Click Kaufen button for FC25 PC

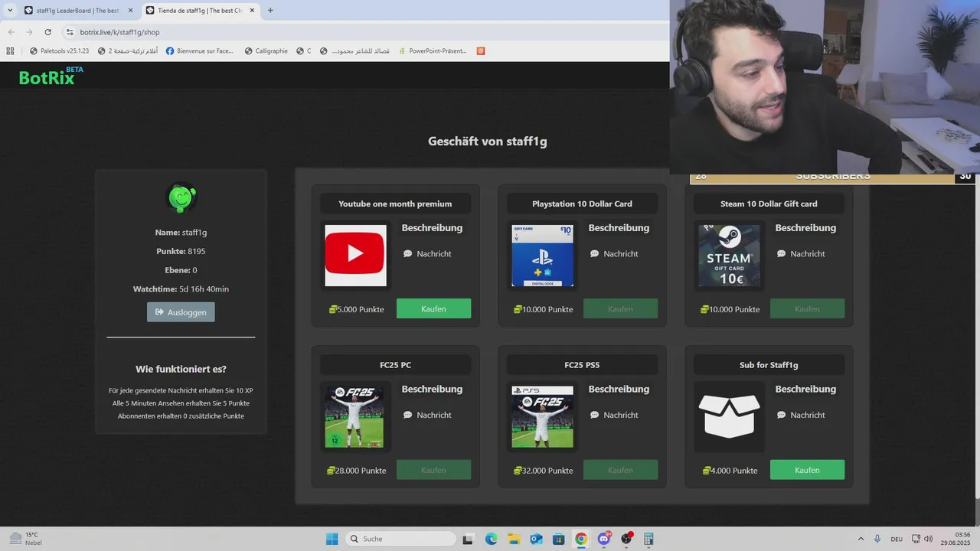click(x=433, y=470)
